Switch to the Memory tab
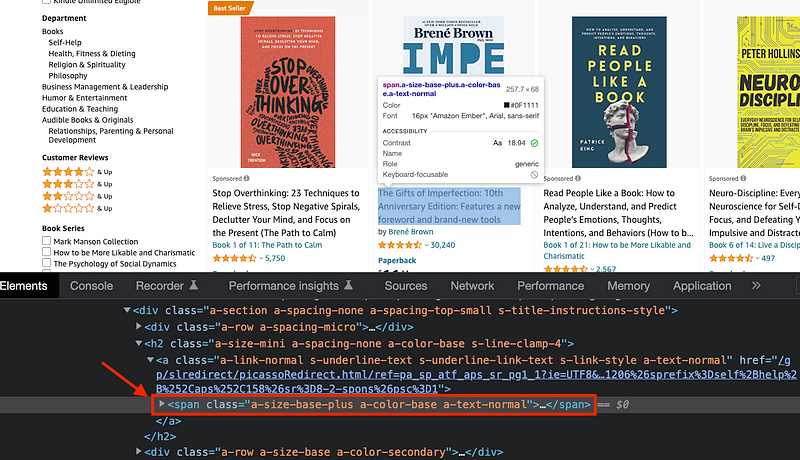 point(628,286)
